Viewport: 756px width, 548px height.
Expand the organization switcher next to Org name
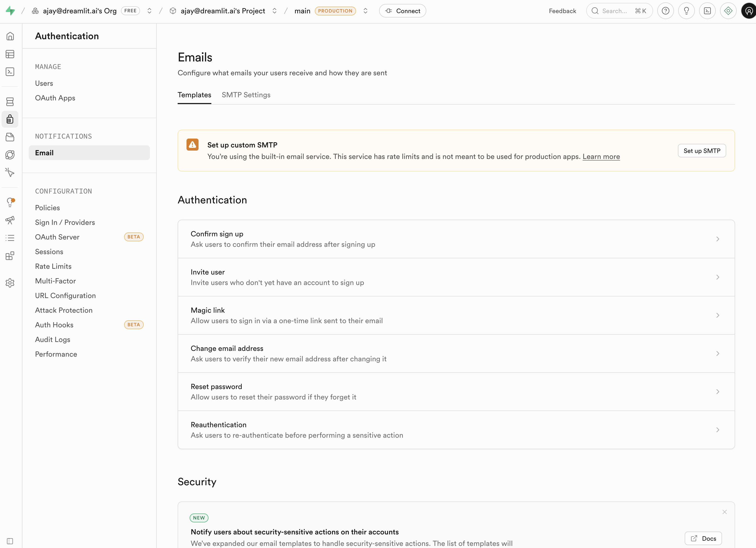point(149,10)
